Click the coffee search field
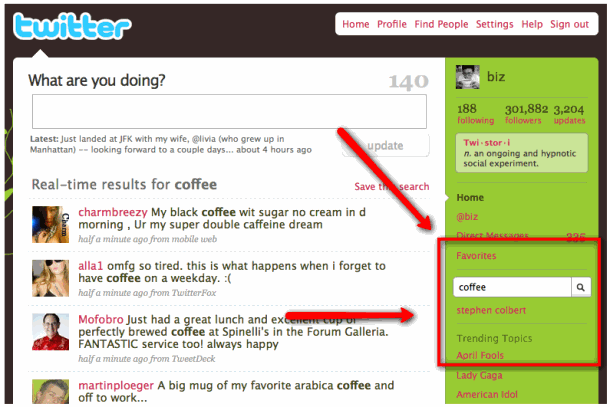 point(512,288)
